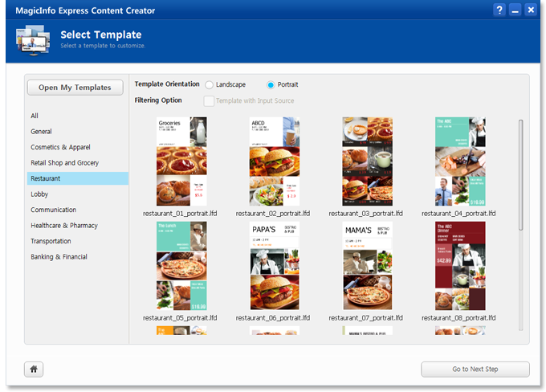Select the Portrait orientation radio button
Viewport: 546px width, 392px height.
271,84
